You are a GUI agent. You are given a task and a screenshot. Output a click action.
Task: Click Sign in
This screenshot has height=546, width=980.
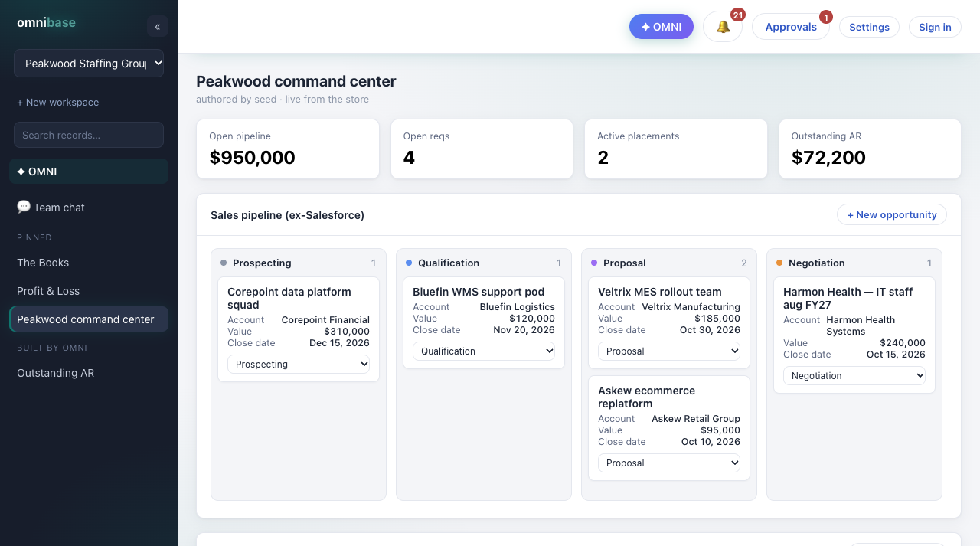935,27
